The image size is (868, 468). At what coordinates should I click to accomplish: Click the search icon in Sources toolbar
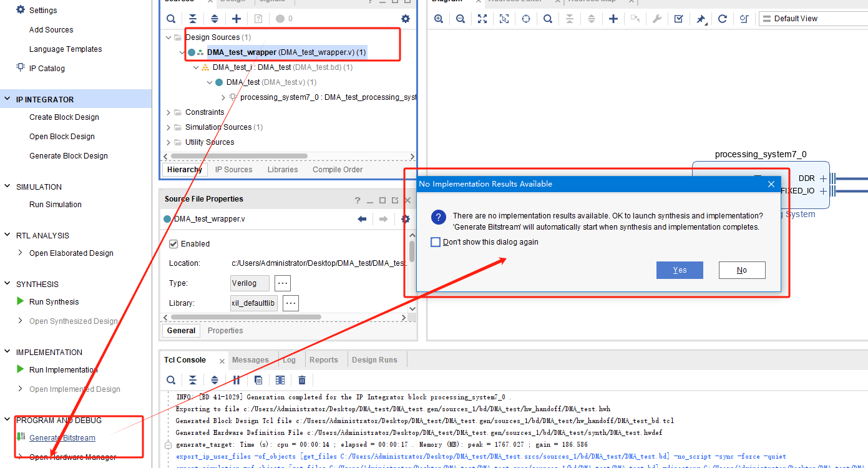pyautogui.click(x=171, y=19)
